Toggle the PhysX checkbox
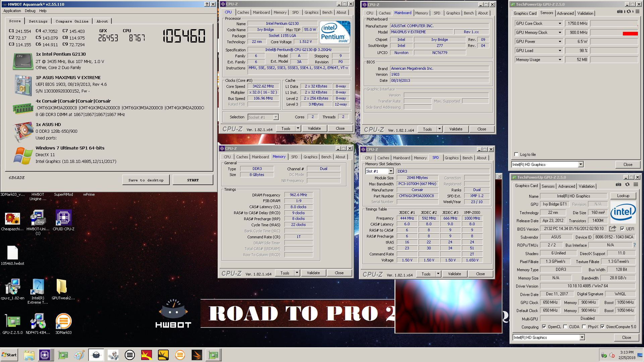644x362 pixels. [584, 327]
